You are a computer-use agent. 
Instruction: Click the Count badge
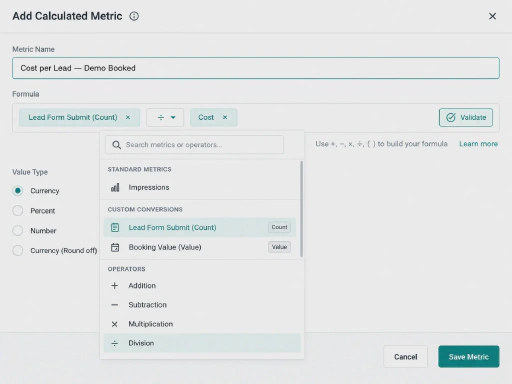point(279,227)
